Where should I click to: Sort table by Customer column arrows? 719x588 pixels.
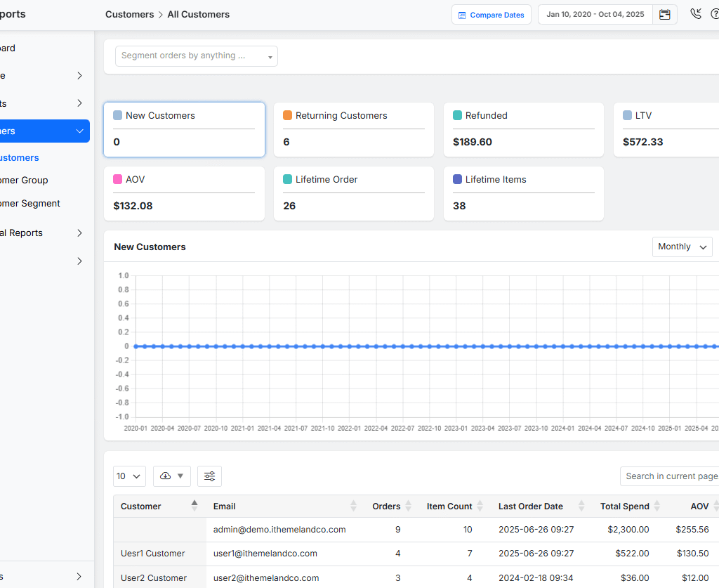pos(194,506)
